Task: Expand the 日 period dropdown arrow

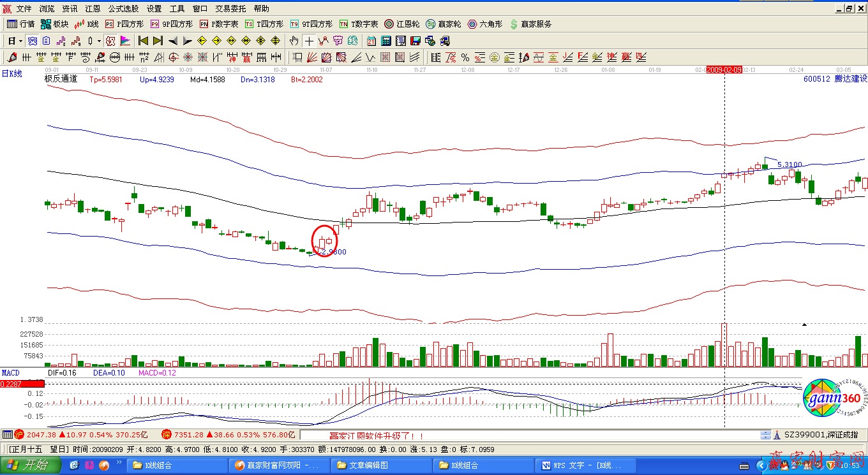Action: click(x=20, y=41)
